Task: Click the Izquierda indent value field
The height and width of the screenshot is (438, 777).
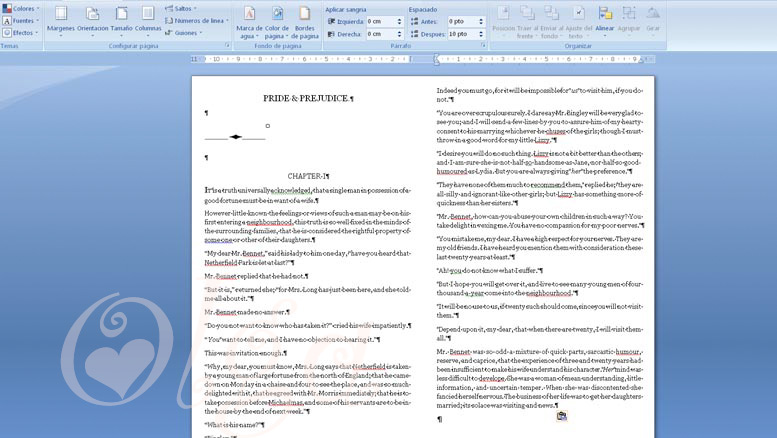Action: tap(381, 21)
